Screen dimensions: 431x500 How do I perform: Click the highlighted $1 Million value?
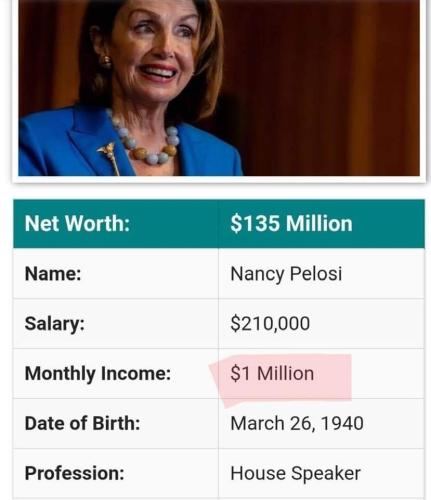tap(272, 373)
